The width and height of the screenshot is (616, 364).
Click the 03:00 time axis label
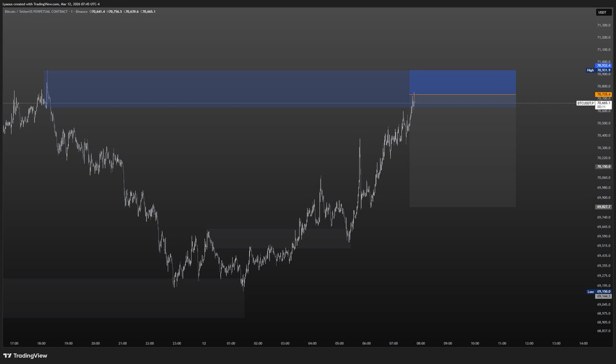point(285,343)
